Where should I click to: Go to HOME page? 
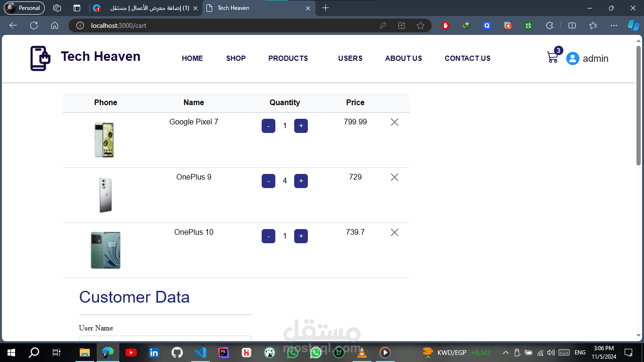point(192,58)
